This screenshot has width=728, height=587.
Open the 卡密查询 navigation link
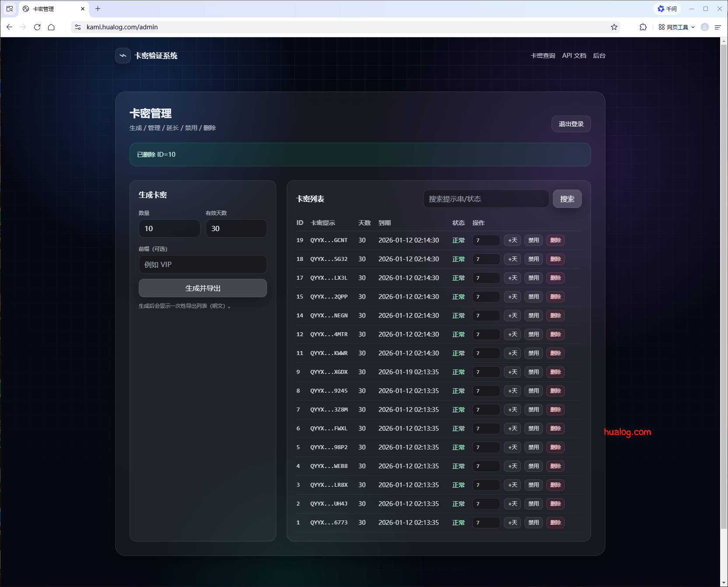click(543, 56)
